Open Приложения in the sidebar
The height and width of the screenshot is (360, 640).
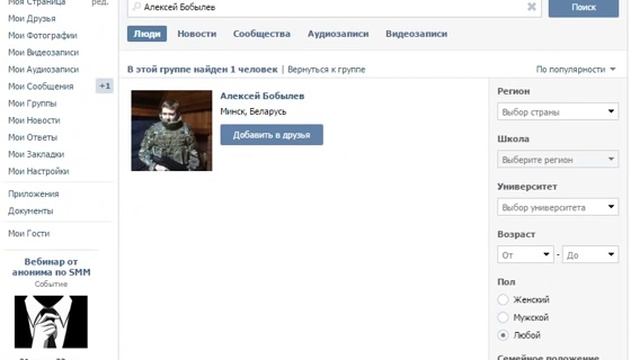coord(33,194)
